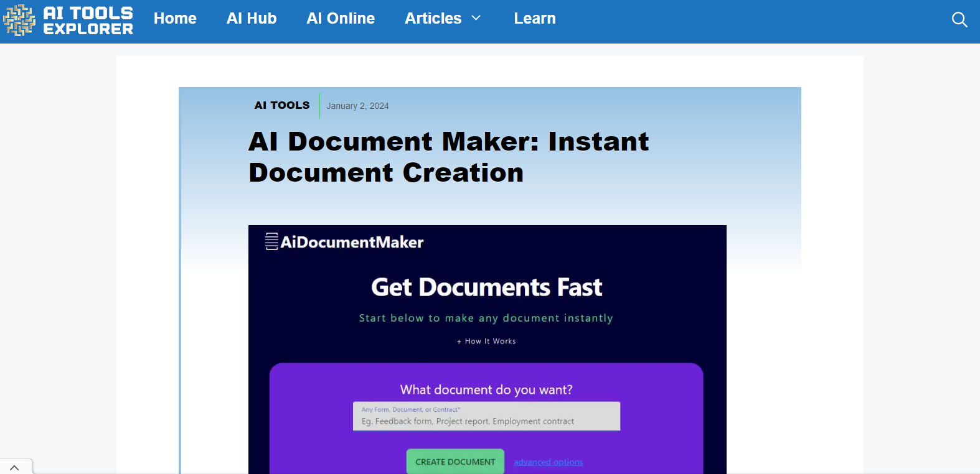Image resolution: width=980 pixels, height=474 pixels.
Task: Click the January 2, 2024 date text
Action: [x=357, y=106]
